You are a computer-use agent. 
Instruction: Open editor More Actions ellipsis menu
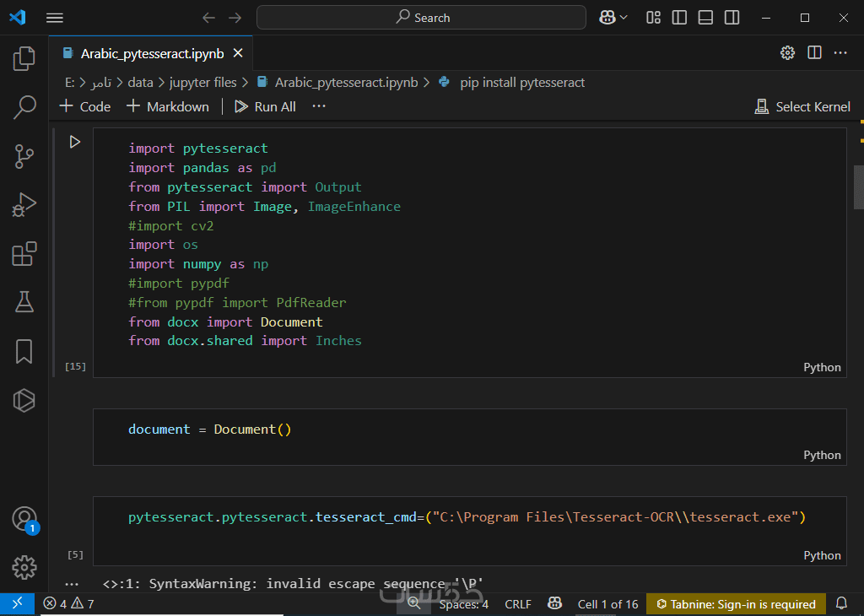[x=840, y=53]
